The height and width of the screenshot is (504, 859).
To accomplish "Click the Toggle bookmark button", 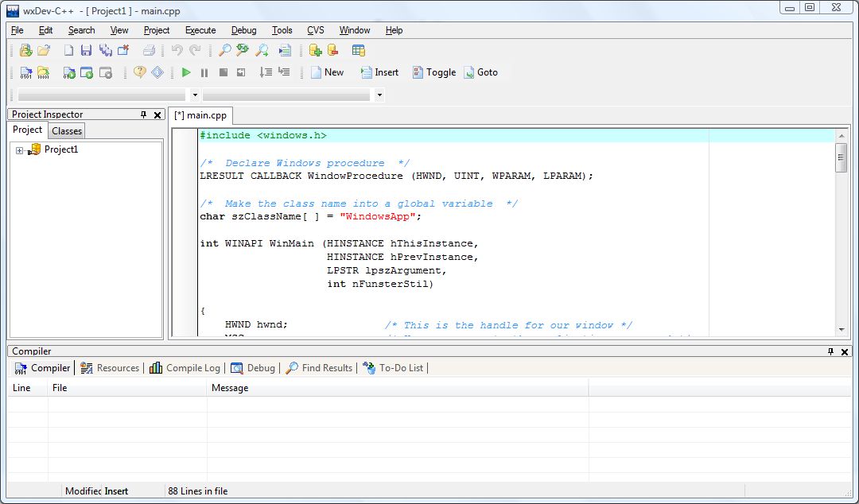I will tap(433, 72).
